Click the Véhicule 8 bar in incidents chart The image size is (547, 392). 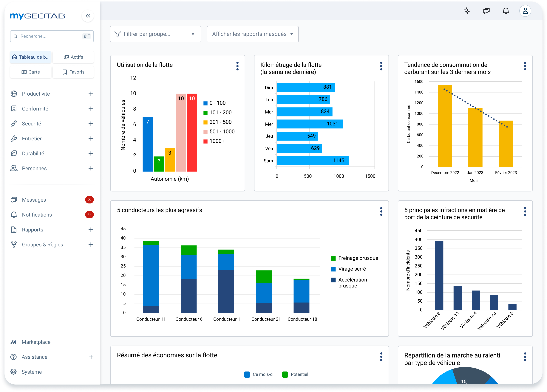pyautogui.click(x=439, y=276)
